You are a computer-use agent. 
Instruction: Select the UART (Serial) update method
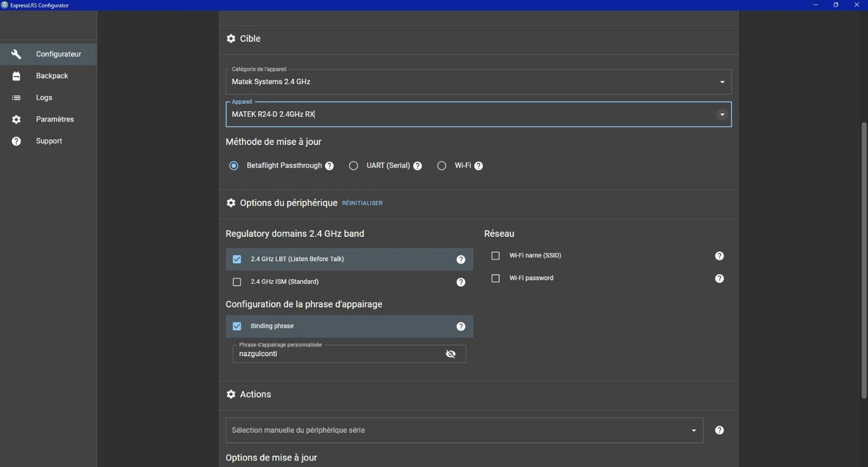[x=354, y=166]
